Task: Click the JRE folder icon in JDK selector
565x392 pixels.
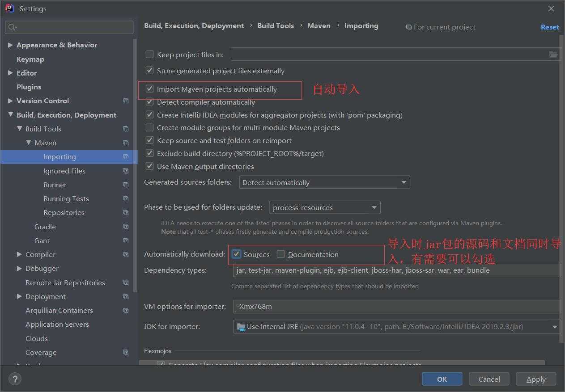Action: click(x=241, y=326)
